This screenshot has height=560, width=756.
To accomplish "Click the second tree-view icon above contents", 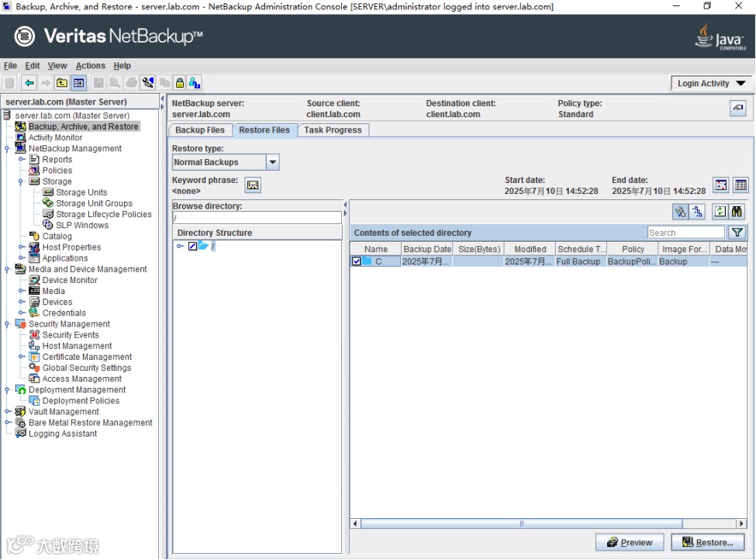I will tap(697, 211).
